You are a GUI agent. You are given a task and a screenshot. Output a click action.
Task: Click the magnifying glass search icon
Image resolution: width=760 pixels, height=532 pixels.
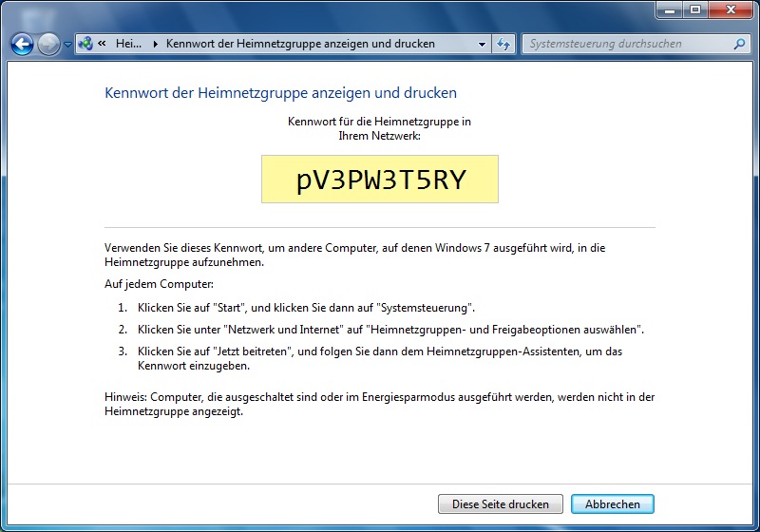(x=740, y=44)
